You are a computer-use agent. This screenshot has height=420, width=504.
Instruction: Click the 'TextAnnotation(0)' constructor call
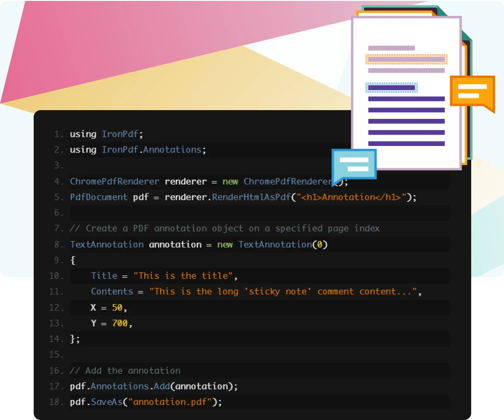click(283, 245)
